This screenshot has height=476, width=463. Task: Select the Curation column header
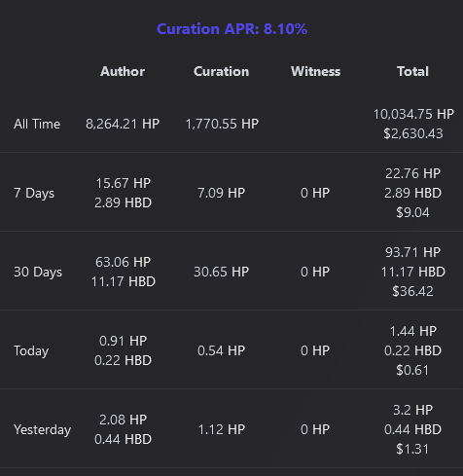point(222,71)
